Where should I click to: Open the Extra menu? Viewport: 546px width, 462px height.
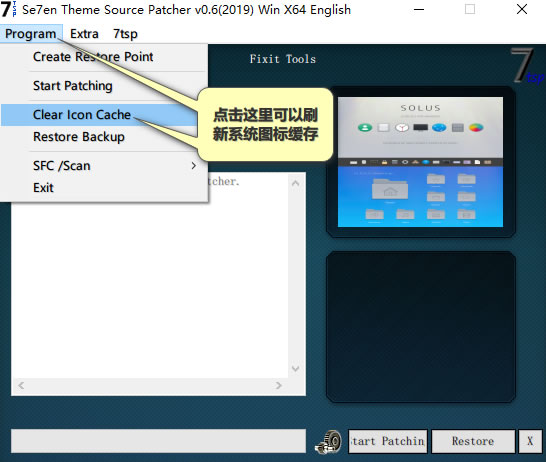(x=84, y=34)
